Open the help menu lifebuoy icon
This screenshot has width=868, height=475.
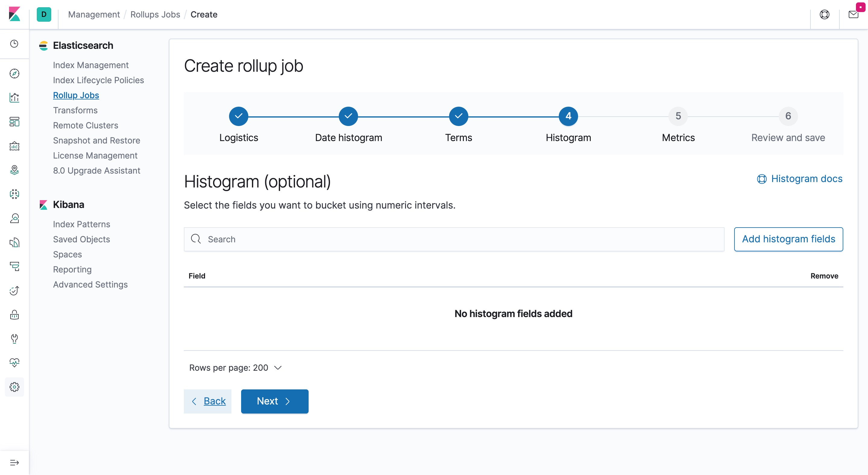(824, 14)
